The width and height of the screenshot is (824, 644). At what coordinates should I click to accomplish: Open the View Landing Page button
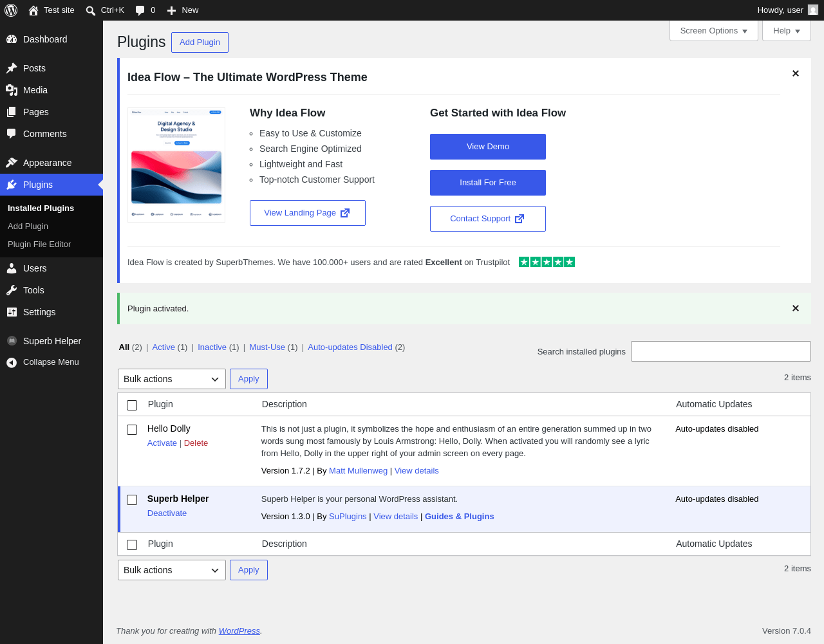point(308,213)
